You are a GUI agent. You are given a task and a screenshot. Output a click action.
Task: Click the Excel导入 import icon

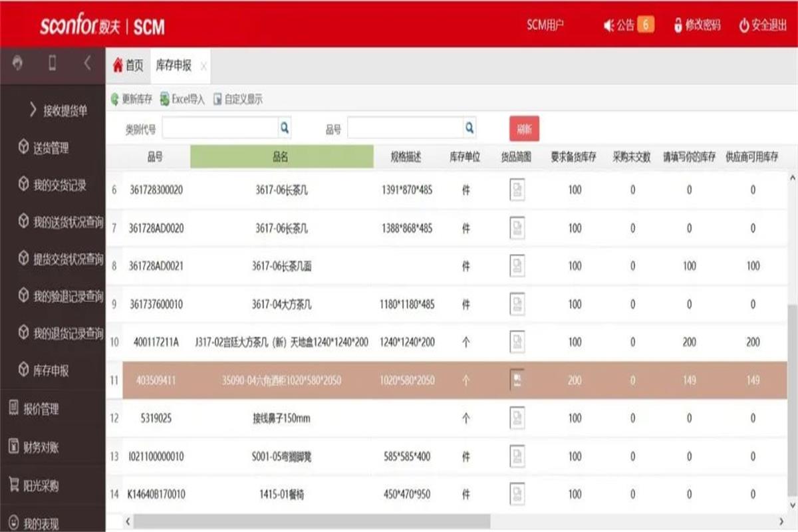165,100
